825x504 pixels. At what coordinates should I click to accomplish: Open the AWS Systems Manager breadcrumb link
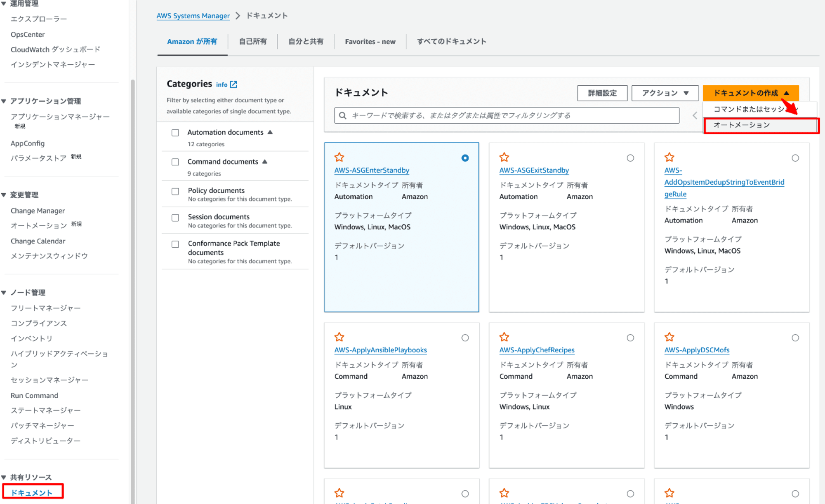tap(193, 16)
